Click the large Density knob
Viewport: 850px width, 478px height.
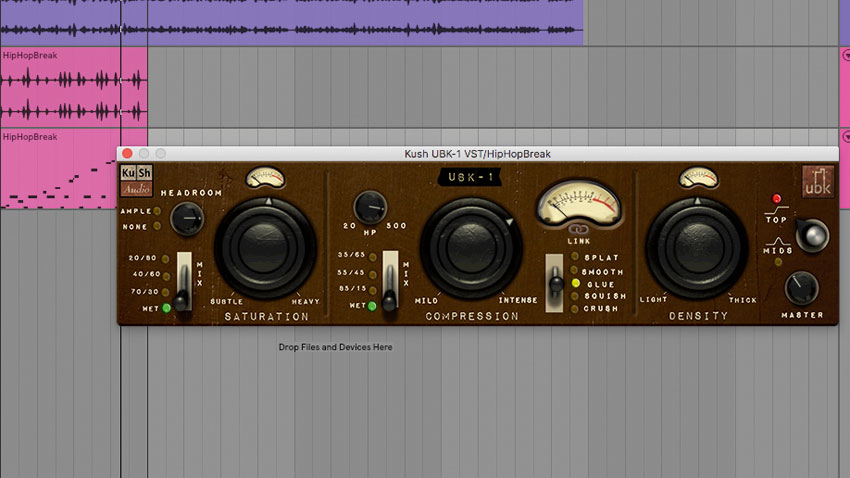pyautogui.click(x=698, y=248)
